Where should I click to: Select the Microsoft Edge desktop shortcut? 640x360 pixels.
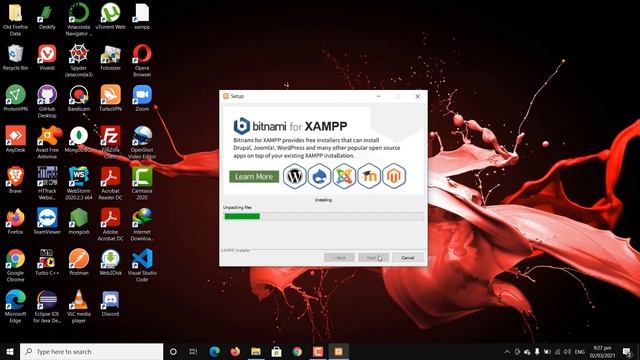click(15, 306)
